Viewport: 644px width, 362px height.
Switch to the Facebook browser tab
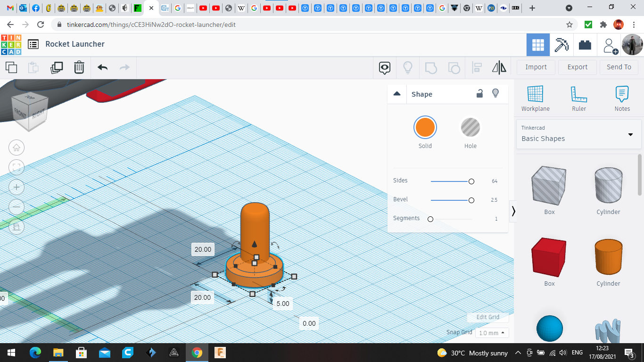(x=36, y=8)
